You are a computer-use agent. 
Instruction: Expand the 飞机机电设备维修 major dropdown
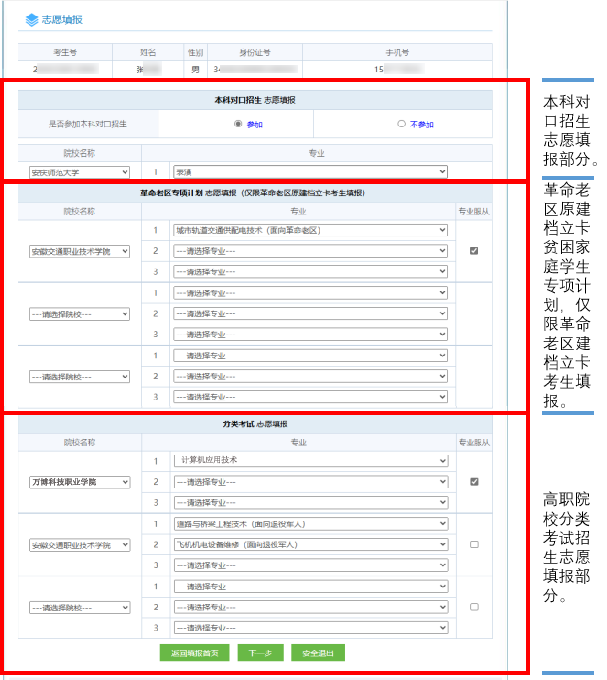[310, 544]
